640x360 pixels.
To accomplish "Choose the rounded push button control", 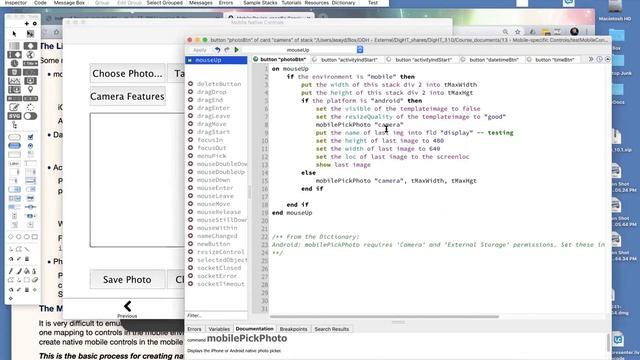I will click(14, 137).
